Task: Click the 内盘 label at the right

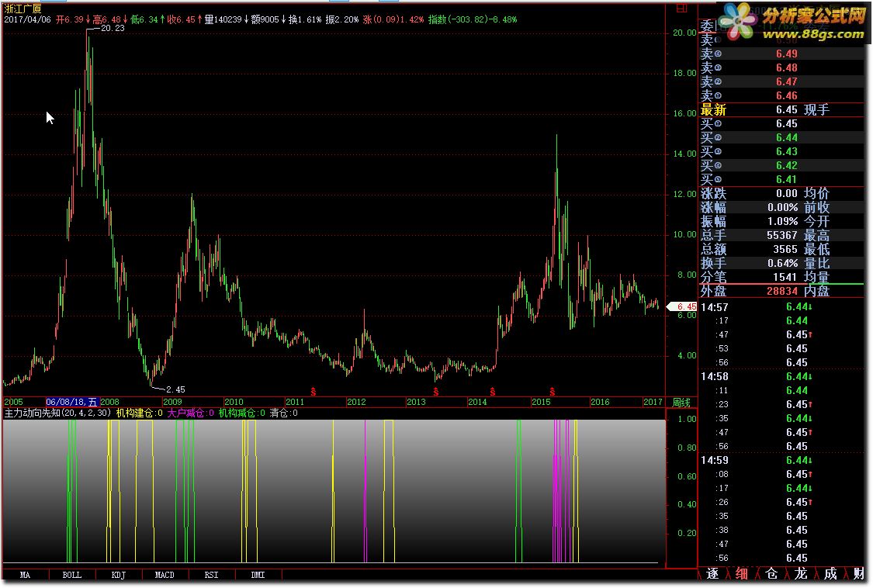Action: pyautogui.click(x=817, y=291)
